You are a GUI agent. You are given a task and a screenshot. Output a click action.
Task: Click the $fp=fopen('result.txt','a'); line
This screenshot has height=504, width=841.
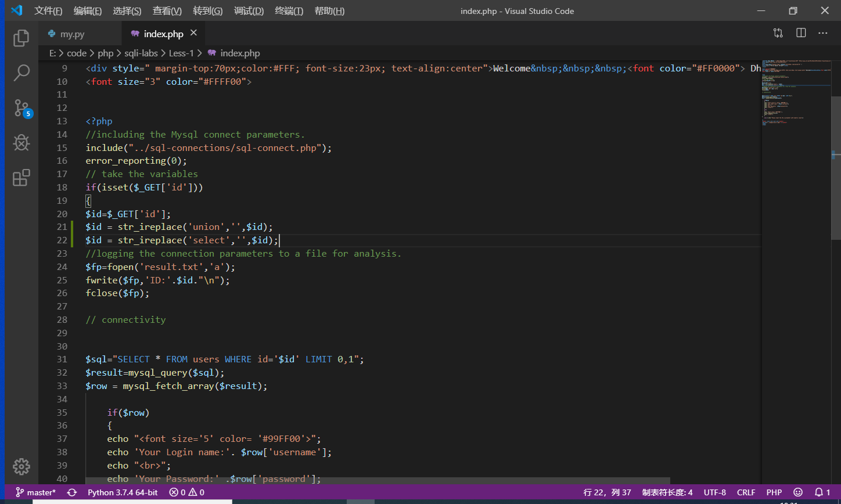[161, 267]
